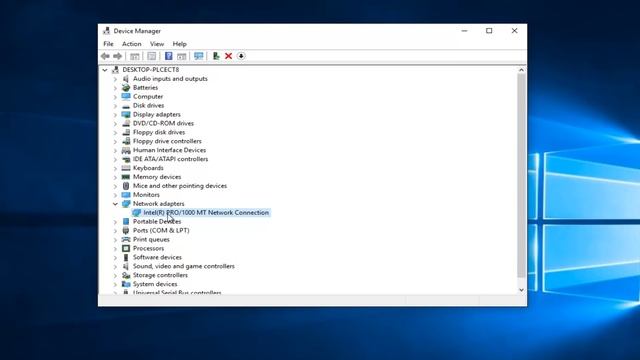The height and width of the screenshot is (360, 640).
Task: Close the Device Manager window
Action: [514, 31]
